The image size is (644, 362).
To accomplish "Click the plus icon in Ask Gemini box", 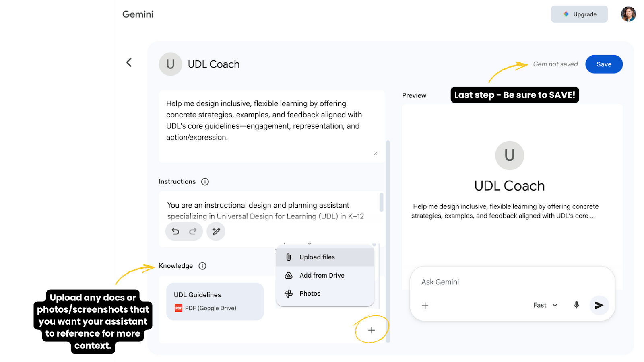I will tap(425, 306).
